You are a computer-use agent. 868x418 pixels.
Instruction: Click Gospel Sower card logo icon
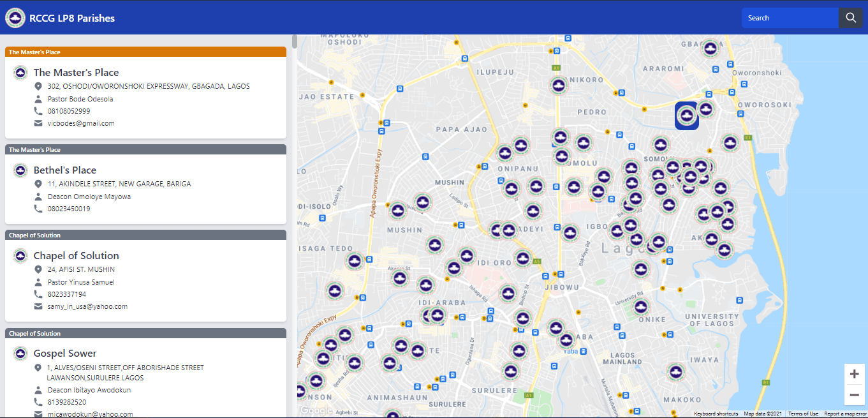point(20,354)
